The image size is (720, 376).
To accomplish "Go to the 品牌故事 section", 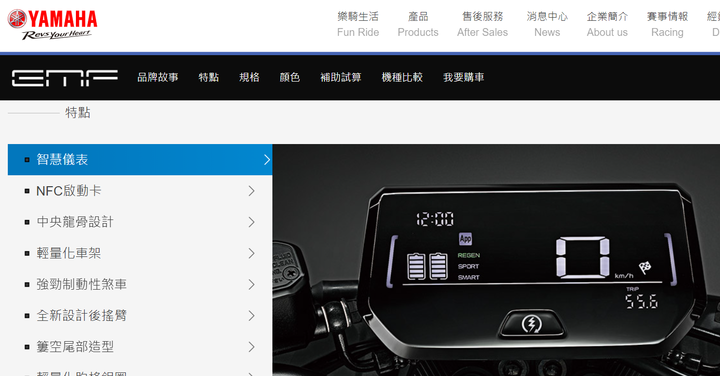I will [158, 77].
